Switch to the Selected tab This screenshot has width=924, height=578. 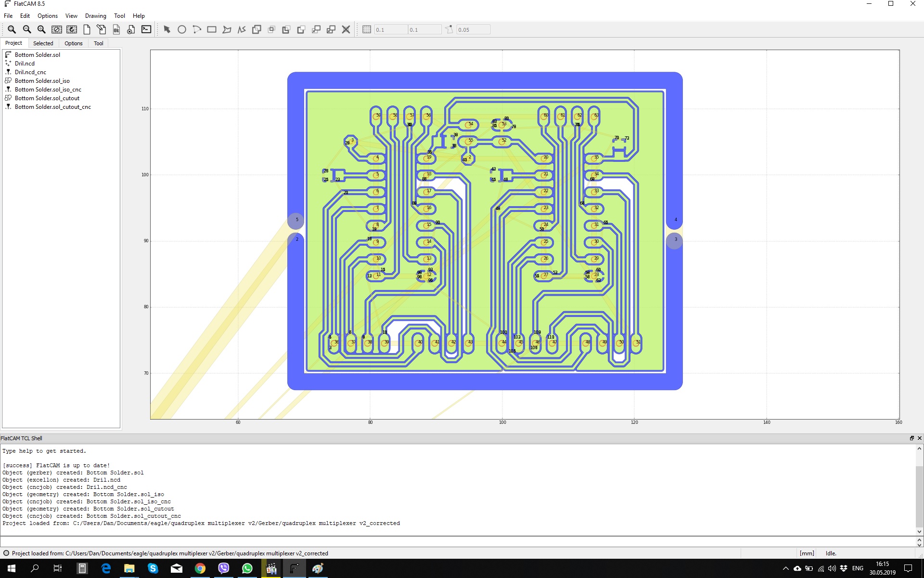pyautogui.click(x=43, y=43)
